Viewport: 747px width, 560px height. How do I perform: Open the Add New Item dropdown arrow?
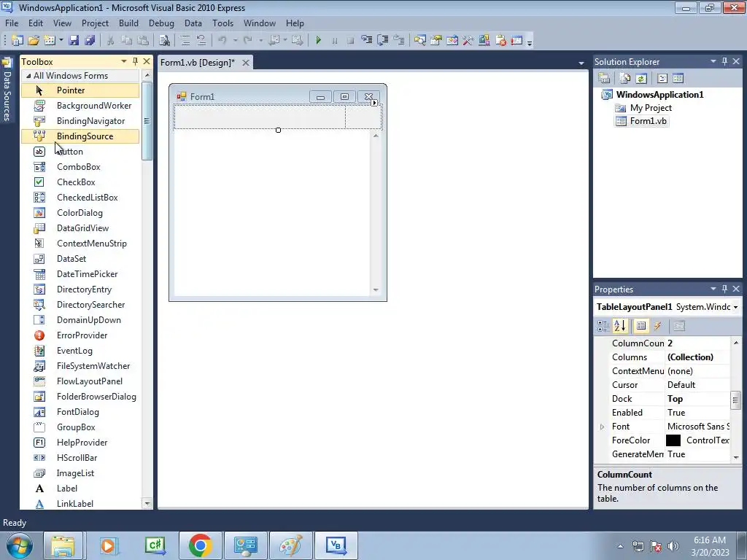click(61, 41)
